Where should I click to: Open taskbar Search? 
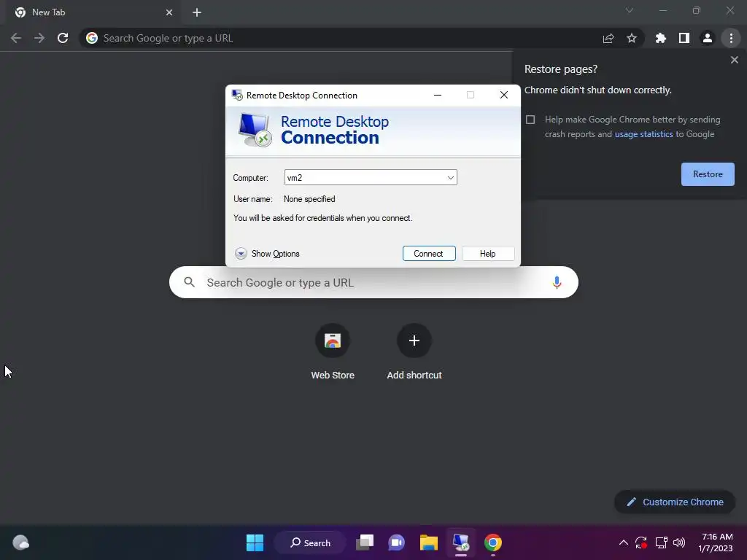point(310,542)
